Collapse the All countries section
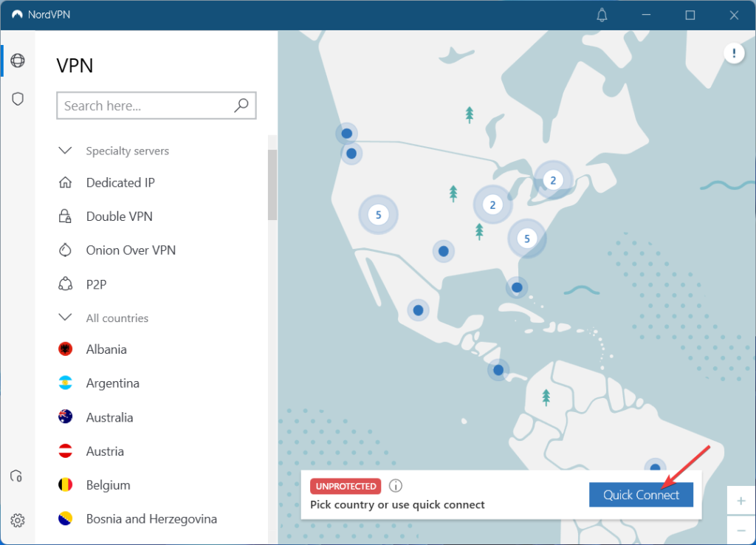Screen dimensions: 756x545 point(65,318)
